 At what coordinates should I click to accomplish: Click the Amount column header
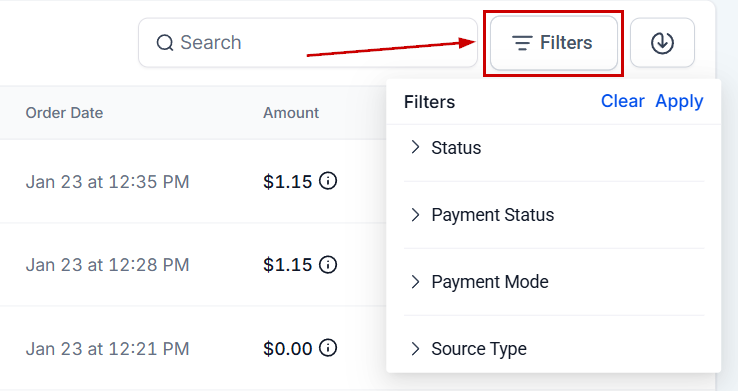coord(291,113)
